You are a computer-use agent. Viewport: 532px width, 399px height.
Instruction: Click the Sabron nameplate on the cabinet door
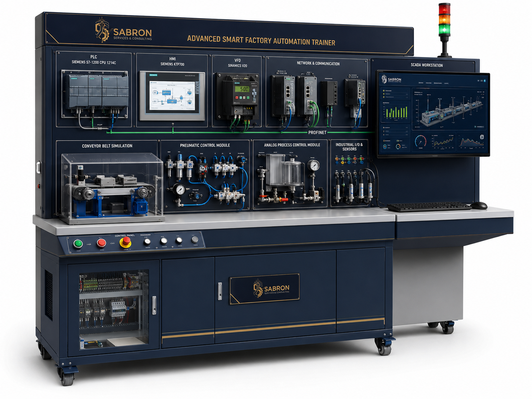265,289
